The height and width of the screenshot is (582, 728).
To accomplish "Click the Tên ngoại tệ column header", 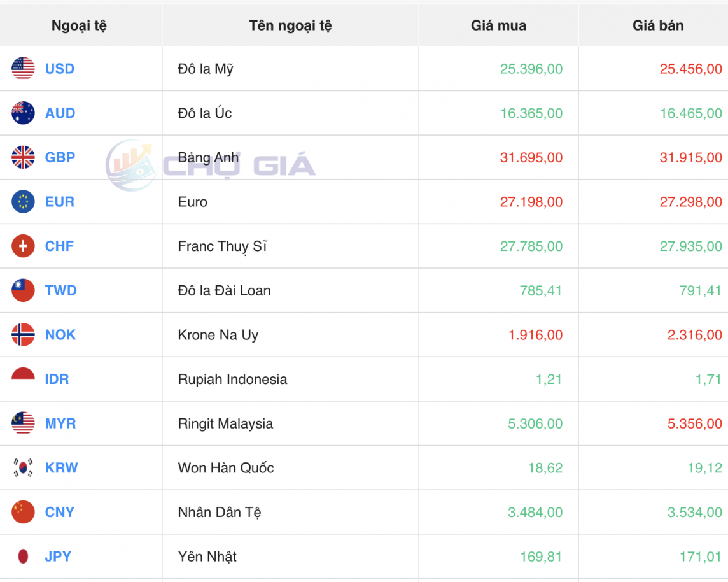I will pyautogui.click(x=290, y=25).
